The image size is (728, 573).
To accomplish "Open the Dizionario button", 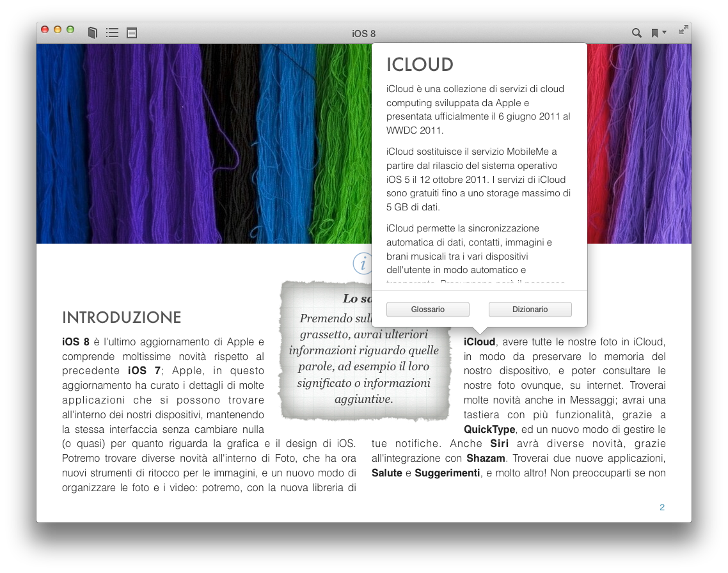I will click(x=530, y=310).
